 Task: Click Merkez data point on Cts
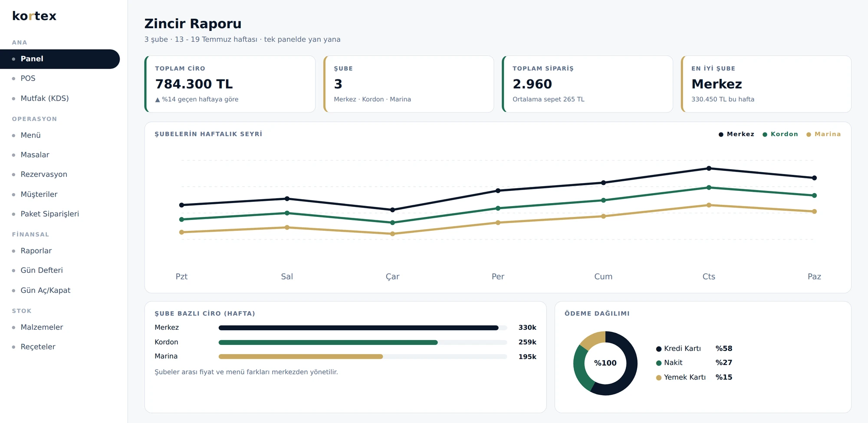click(x=709, y=168)
